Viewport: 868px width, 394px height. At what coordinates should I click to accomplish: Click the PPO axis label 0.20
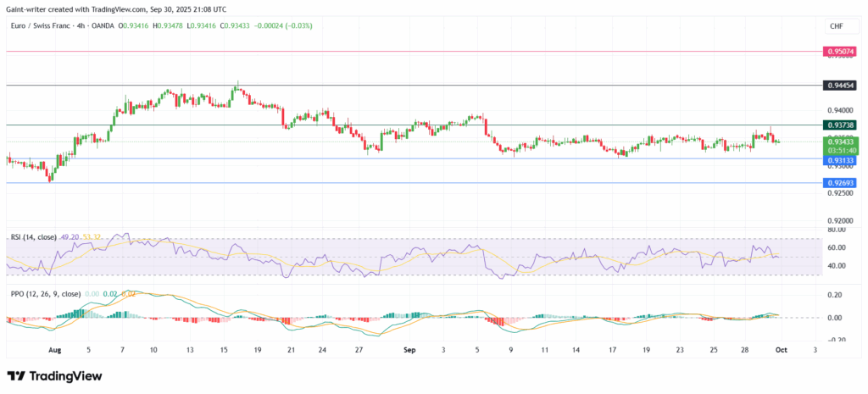(x=836, y=296)
